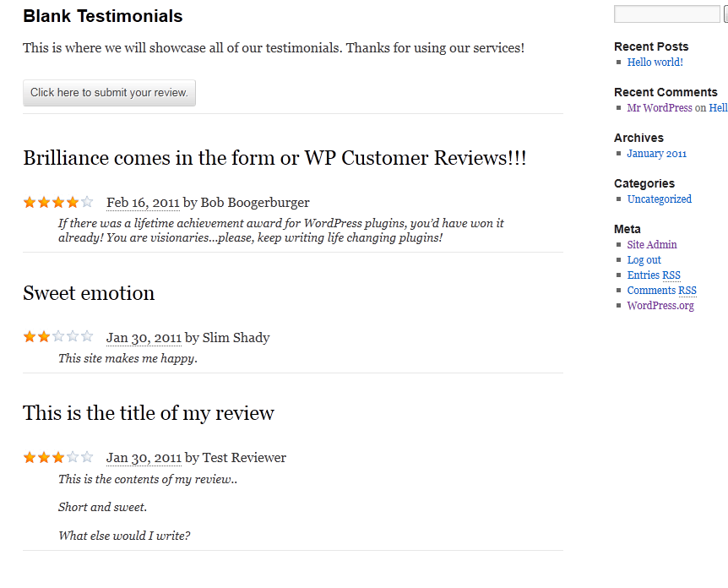728x588 pixels.
Task: Click the bullet beside Hello world! post
Action: 618,63
